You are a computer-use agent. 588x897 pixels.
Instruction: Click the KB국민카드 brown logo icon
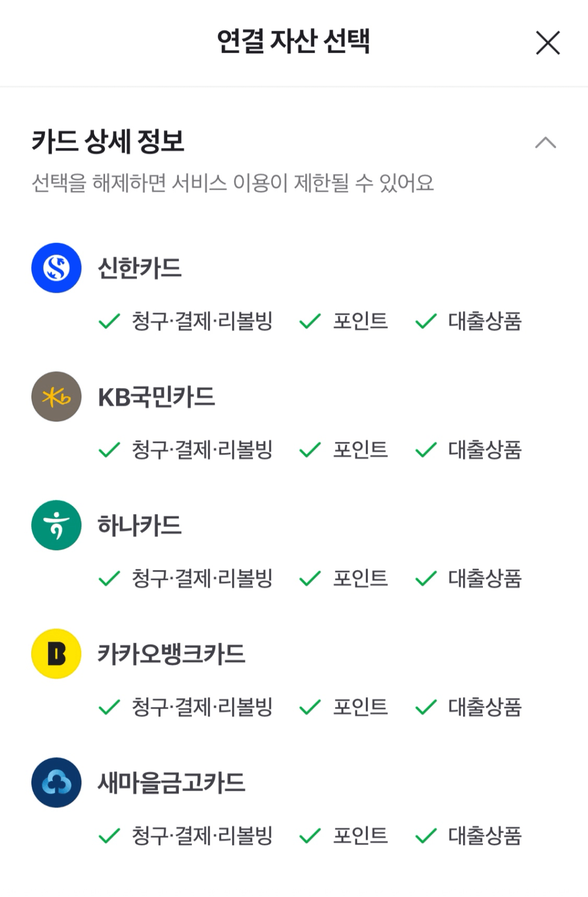coord(56,397)
